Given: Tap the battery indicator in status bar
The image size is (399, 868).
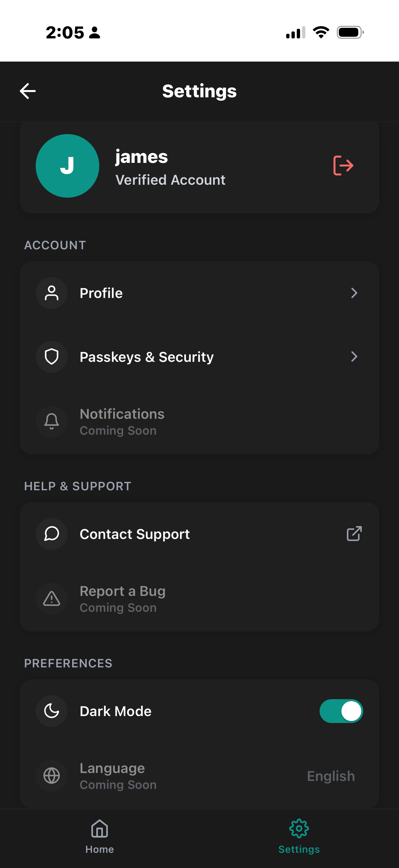Looking at the screenshot, I should (x=350, y=32).
